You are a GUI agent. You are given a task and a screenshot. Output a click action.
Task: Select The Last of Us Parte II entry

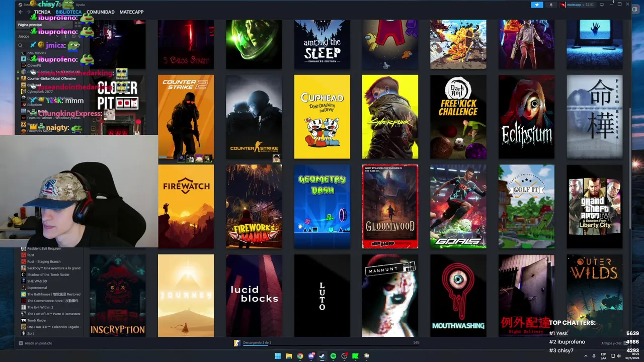tap(50, 314)
